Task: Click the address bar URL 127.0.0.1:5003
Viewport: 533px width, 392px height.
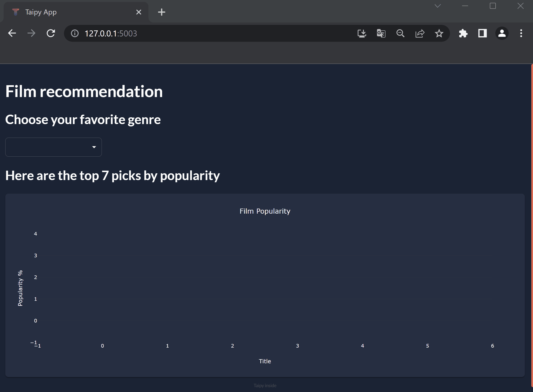Action: pyautogui.click(x=111, y=33)
